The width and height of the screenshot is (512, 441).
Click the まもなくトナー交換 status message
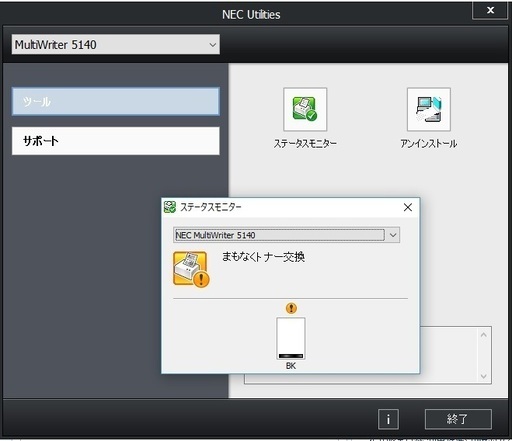[x=263, y=257]
